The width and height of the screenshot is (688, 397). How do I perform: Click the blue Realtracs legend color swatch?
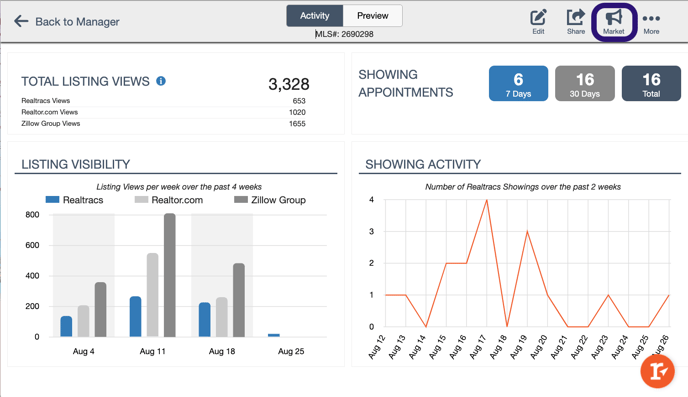[52, 200]
